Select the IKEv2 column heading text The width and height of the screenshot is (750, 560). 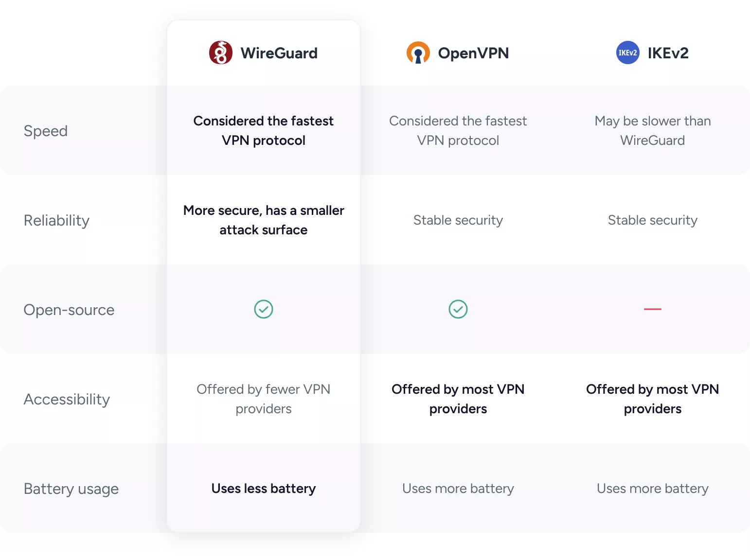click(668, 53)
